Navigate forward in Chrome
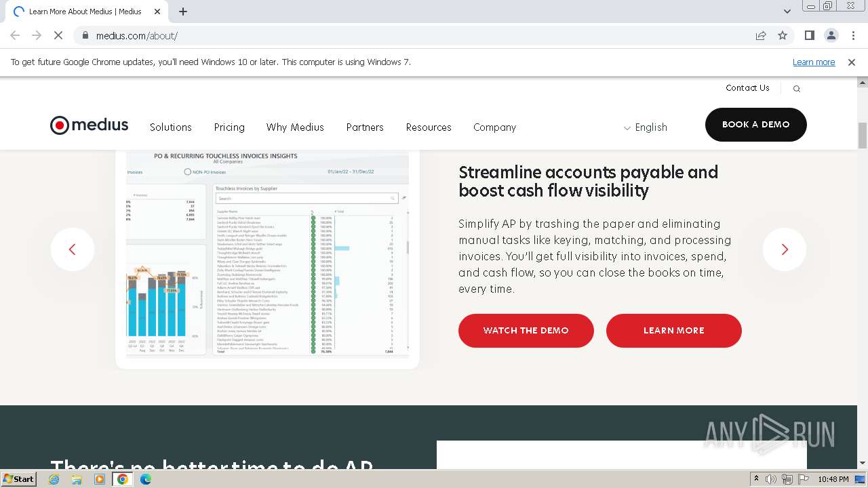The image size is (868, 488). tap(37, 35)
